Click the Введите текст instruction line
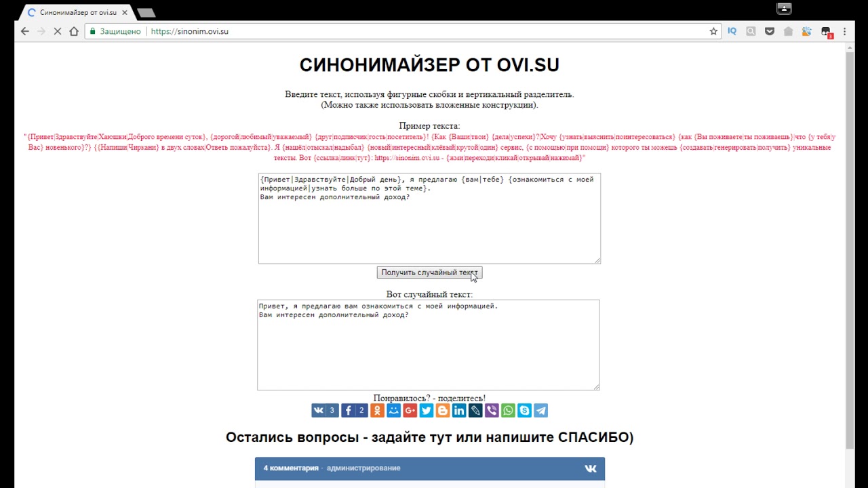Image resolution: width=868 pixels, height=488 pixels. [429, 94]
